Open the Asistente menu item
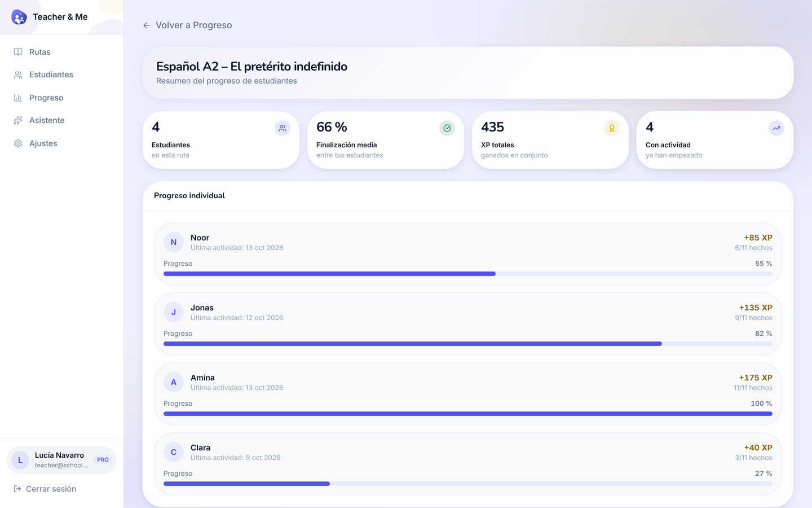812x508 pixels. tap(61, 120)
